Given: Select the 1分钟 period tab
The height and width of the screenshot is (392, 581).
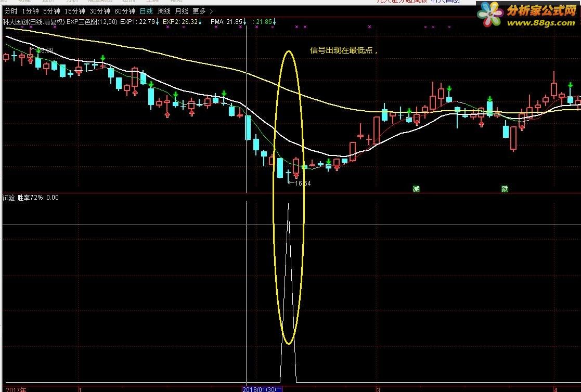Looking at the screenshot, I should 30,11.
